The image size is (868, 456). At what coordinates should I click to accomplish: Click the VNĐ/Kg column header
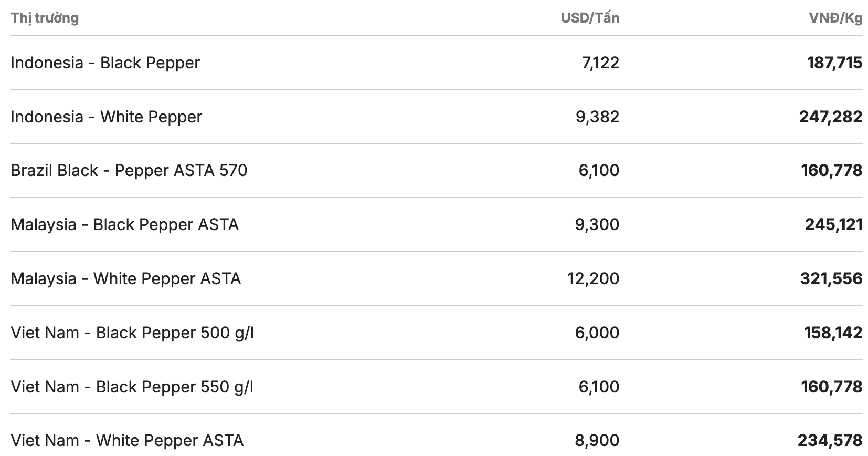(835, 18)
